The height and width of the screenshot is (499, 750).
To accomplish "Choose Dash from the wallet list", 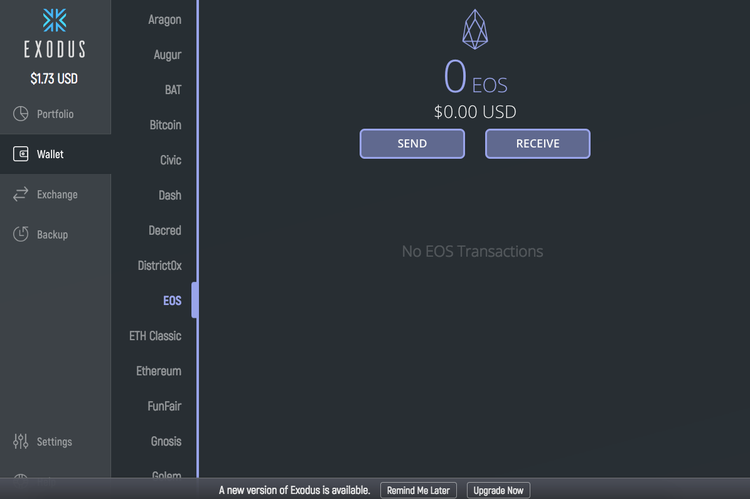I will tap(169, 195).
